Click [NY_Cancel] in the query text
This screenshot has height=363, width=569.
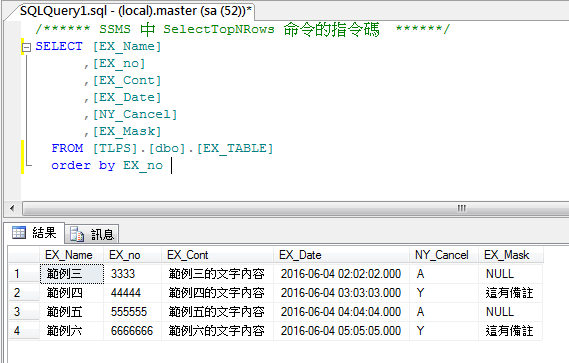coord(135,115)
